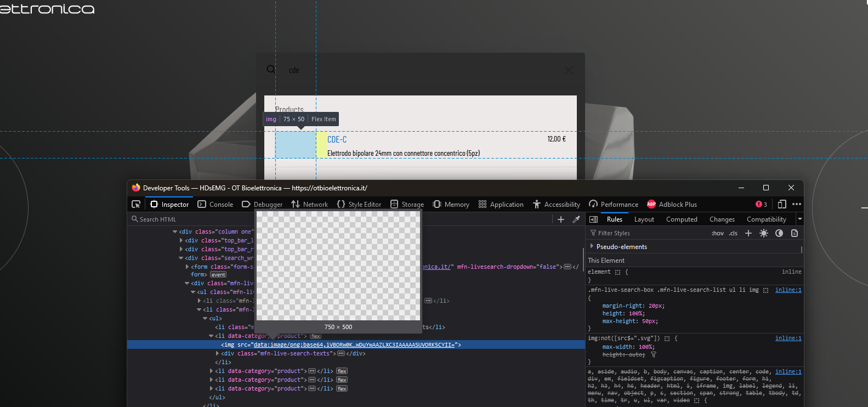This screenshot has height=407, width=868.
Task: Open the DevTools more options menu
Action: pyautogui.click(x=797, y=204)
